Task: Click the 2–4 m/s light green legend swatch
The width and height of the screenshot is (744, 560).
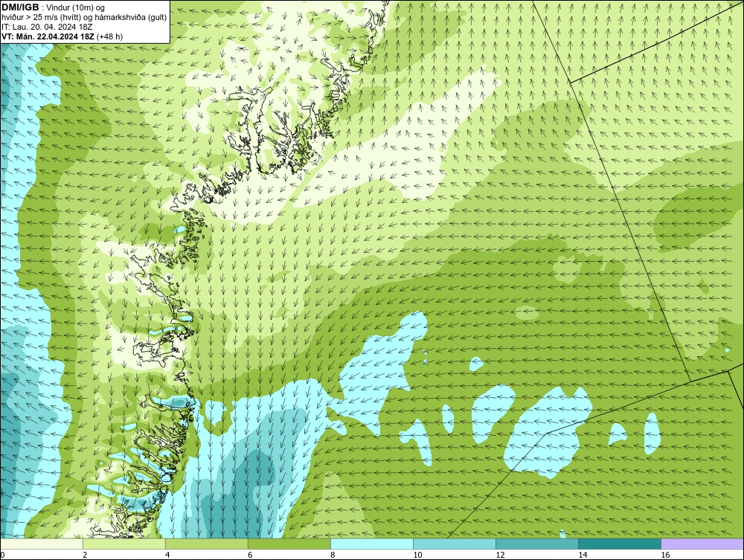Action: pyautogui.click(x=124, y=544)
